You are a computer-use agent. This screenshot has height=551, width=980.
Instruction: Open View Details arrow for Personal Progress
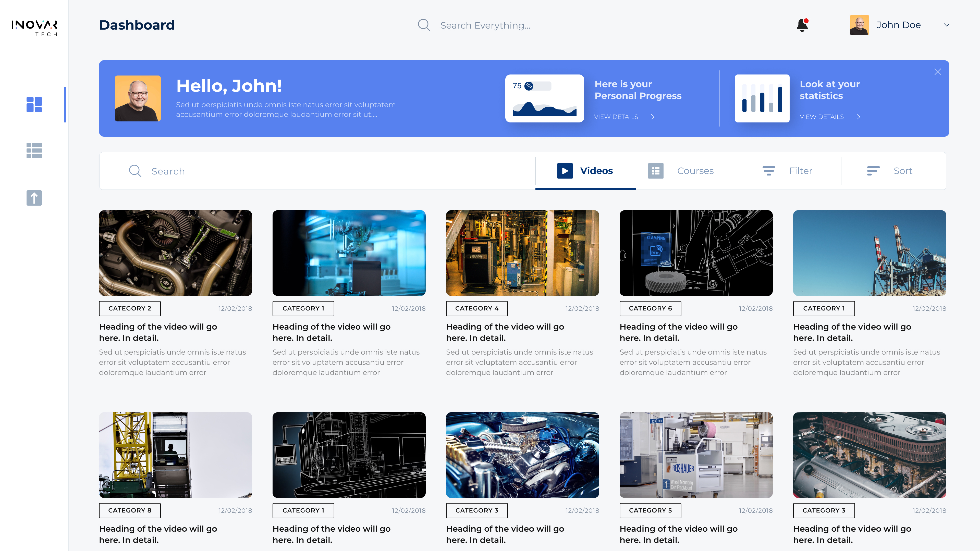[x=653, y=117]
